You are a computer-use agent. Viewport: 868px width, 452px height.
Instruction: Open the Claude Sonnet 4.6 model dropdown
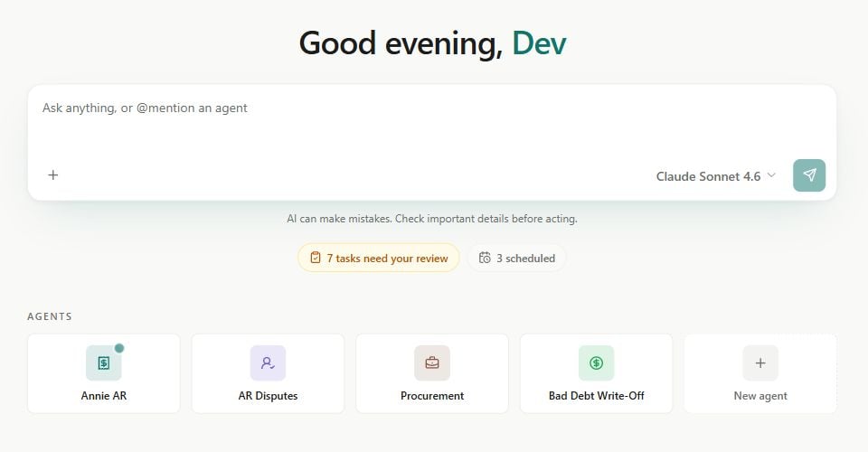pyautogui.click(x=716, y=176)
